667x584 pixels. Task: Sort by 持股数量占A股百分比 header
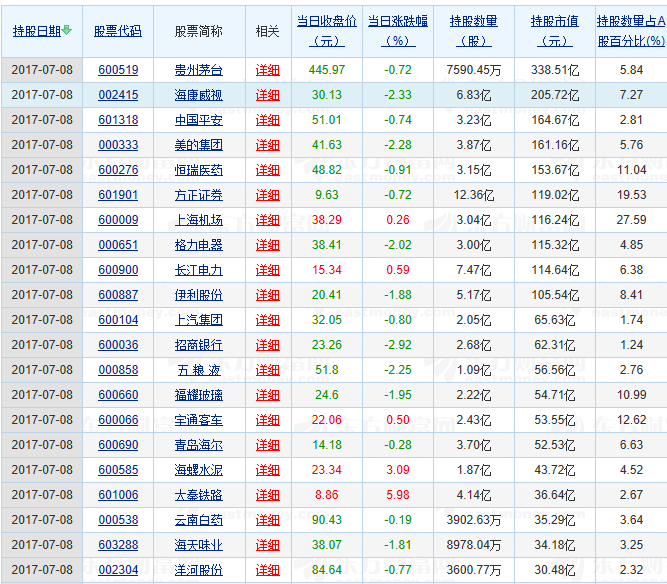[630, 30]
